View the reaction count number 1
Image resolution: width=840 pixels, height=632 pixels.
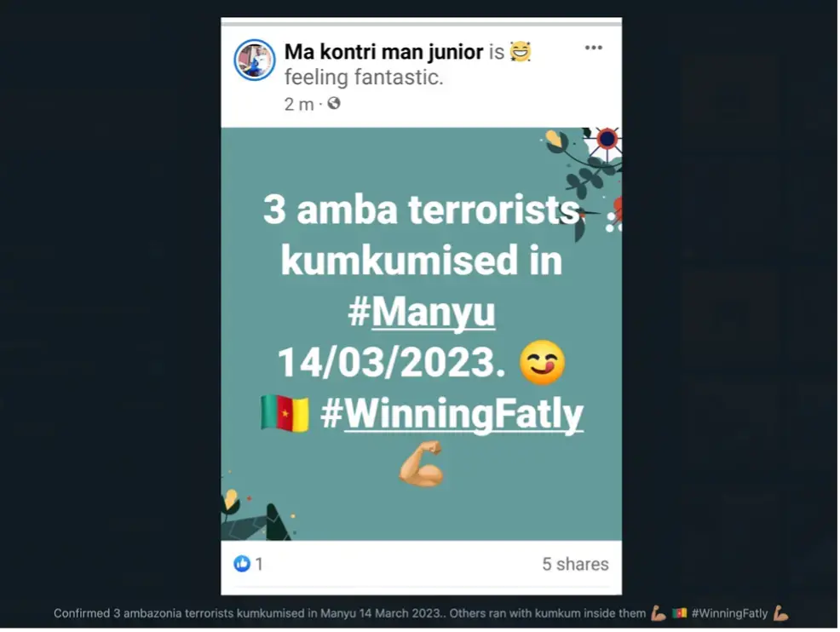click(259, 564)
